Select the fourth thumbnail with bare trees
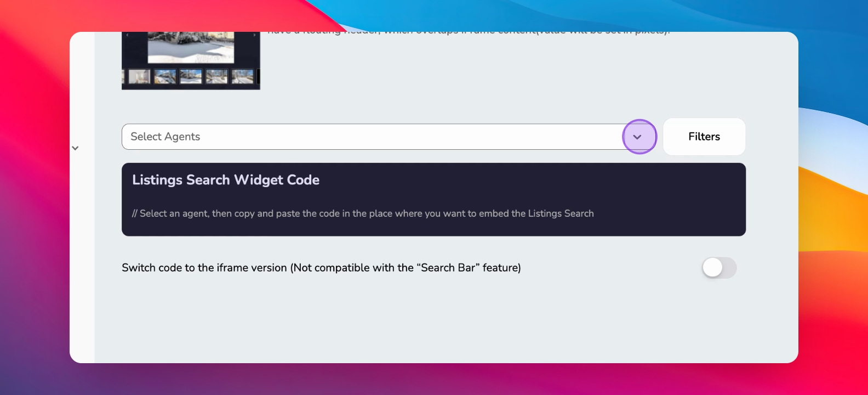 (216, 77)
